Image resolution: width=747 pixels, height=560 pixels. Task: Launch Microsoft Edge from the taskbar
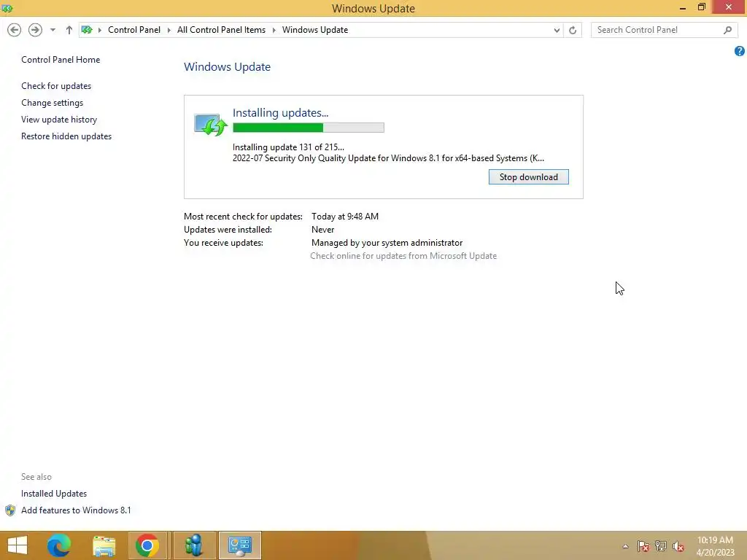click(x=59, y=545)
